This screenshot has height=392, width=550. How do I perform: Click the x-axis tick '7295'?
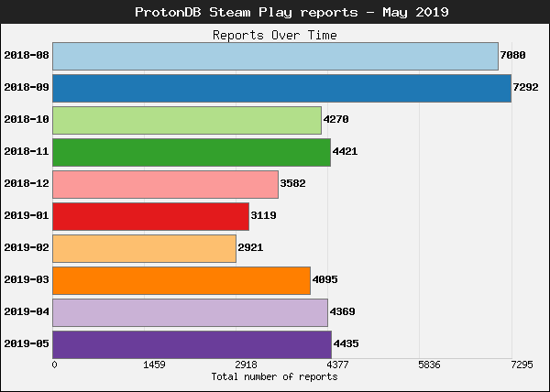[522, 365]
